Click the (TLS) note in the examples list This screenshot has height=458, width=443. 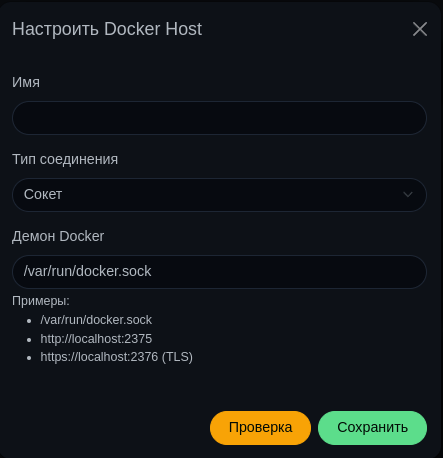coord(177,357)
